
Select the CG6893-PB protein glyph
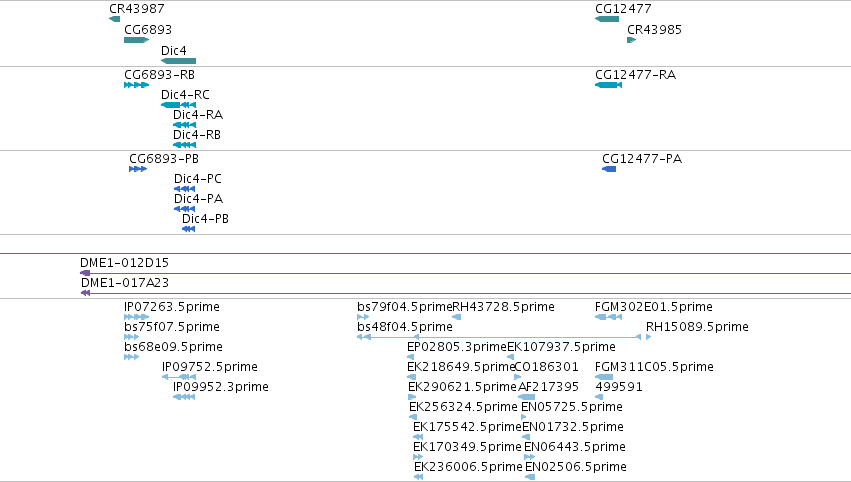(138, 169)
